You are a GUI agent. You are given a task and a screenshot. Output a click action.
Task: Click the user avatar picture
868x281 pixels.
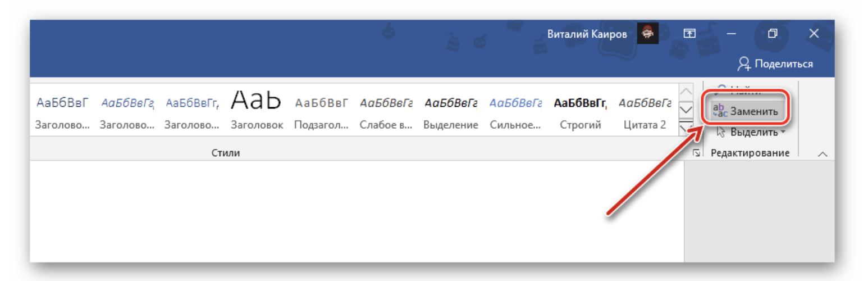[x=647, y=34]
